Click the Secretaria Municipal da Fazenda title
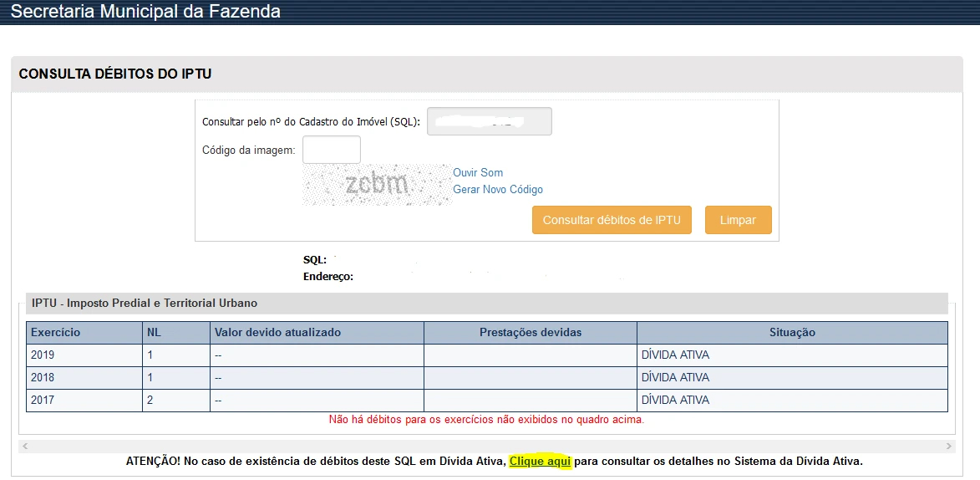Image resolution: width=980 pixels, height=480 pixels. click(146, 11)
